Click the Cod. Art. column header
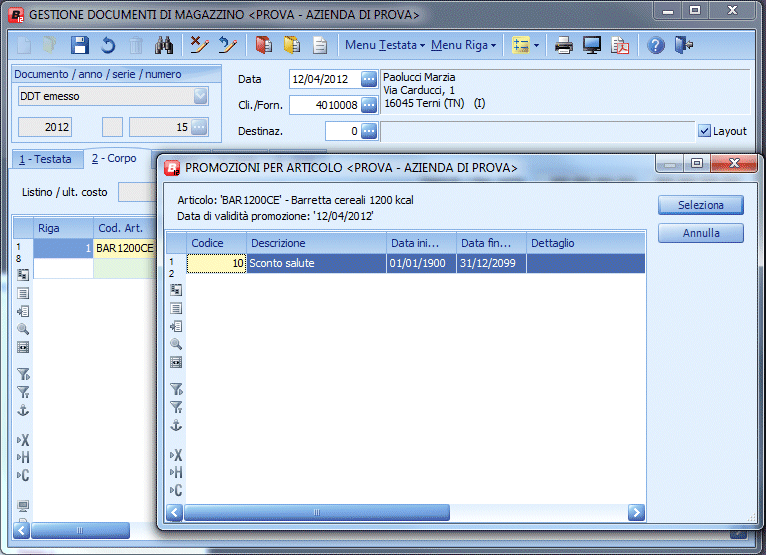The image size is (766, 555). pyautogui.click(x=125, y=228)
